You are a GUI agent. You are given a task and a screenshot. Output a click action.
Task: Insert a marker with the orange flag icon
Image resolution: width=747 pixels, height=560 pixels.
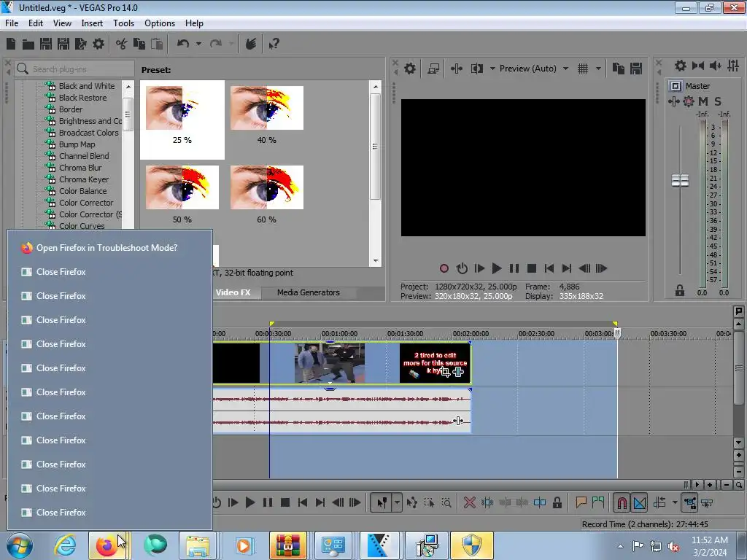coord(581,502)
